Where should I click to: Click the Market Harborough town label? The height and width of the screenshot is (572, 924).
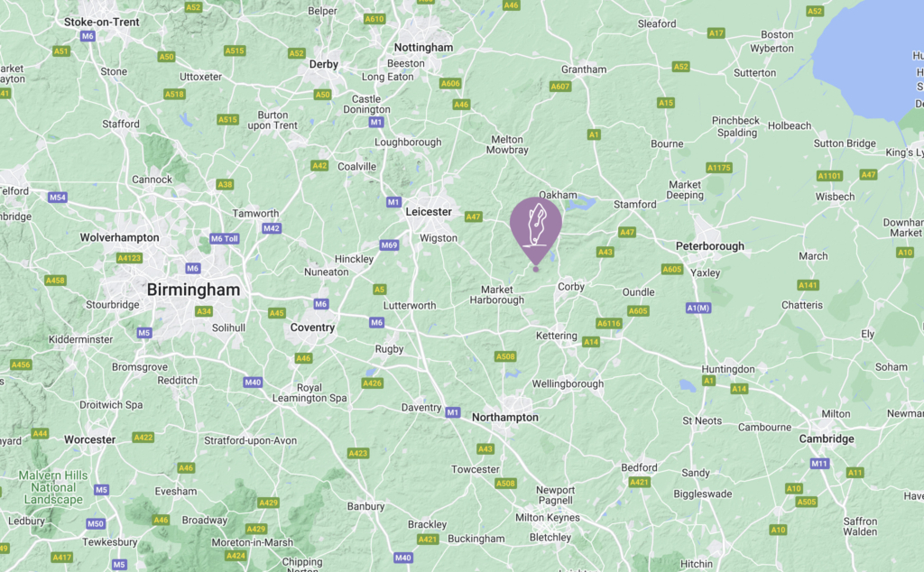(x=497, y=294)
